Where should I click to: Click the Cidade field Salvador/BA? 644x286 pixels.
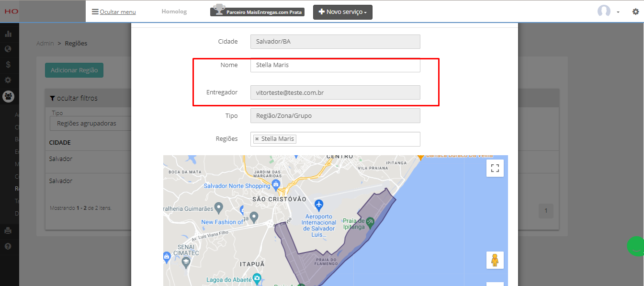pyautogui.click(x=335, y=42)
